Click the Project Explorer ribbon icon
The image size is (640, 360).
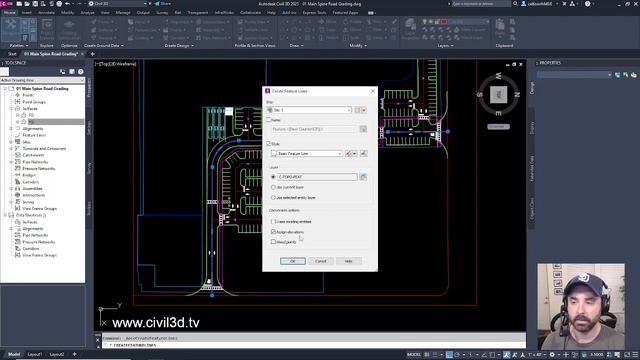47,29
